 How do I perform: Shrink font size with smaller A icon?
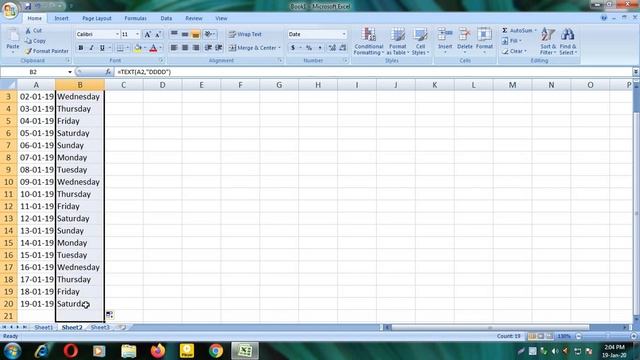(158, 35)
